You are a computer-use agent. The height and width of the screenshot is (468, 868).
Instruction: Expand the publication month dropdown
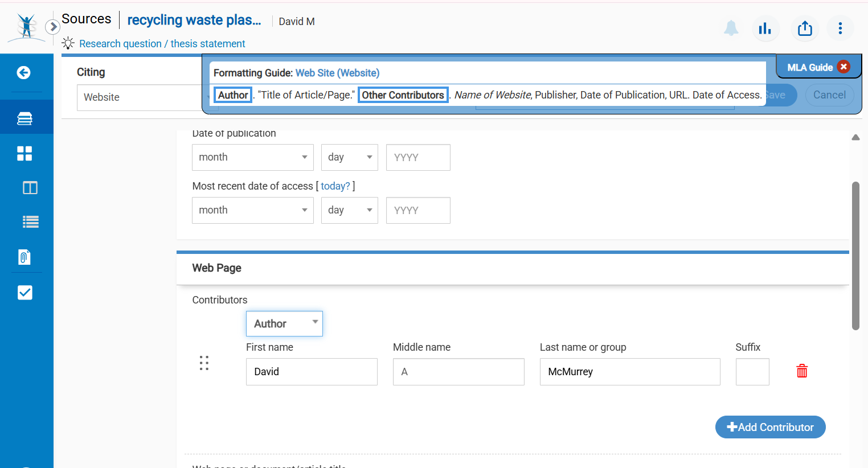click(252, 157)
